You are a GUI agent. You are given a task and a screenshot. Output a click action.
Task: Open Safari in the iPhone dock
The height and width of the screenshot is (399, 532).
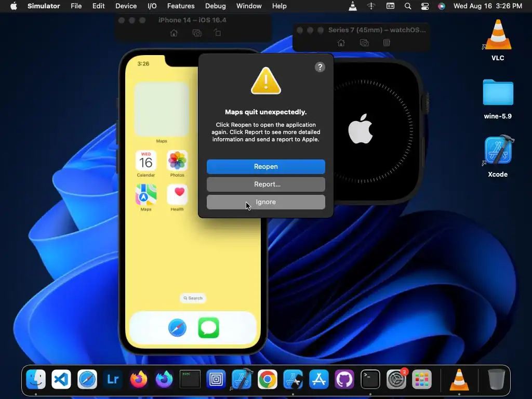click(177, 328)
